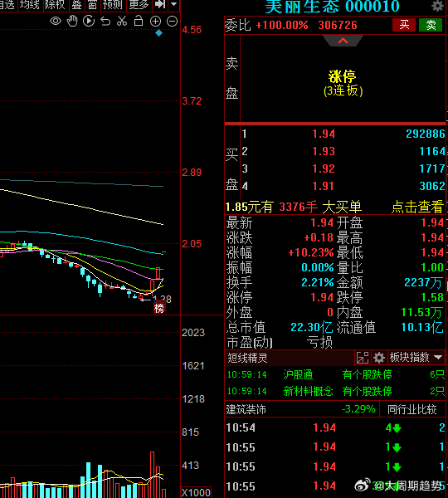The height and width of the screenshot is (498, 448).
Task: Expand the sell order panel with red chevron
Action: pos(343,41)
